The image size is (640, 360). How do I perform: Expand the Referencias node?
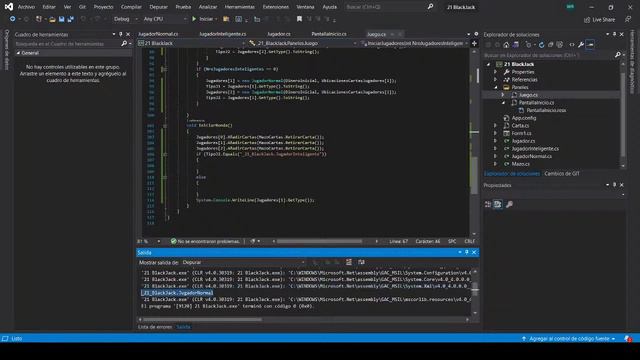pos(496,80)
